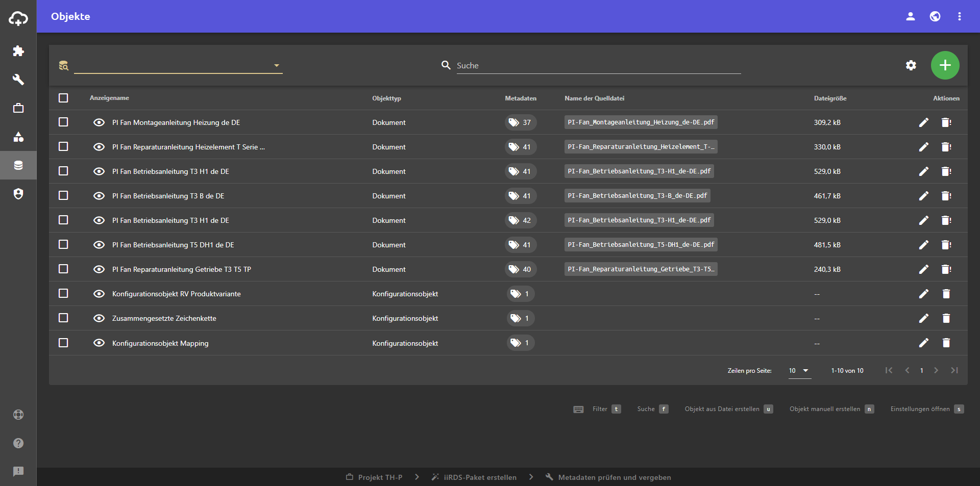The height and width of the screenshot is (486, 980).
Task: Delete the Konfigurationsobjekt Mapping row
Action: [946, 343]
